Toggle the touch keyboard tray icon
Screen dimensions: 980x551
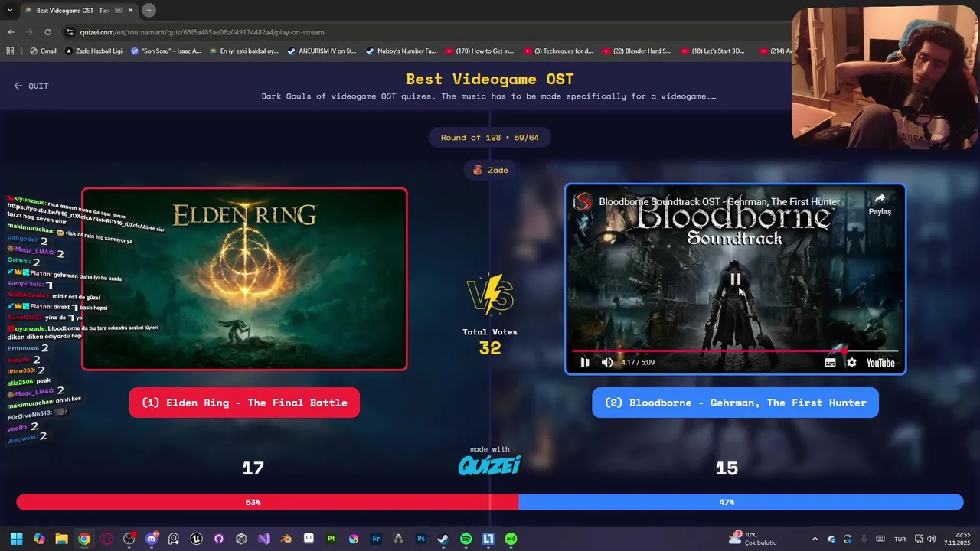[880, 539]
